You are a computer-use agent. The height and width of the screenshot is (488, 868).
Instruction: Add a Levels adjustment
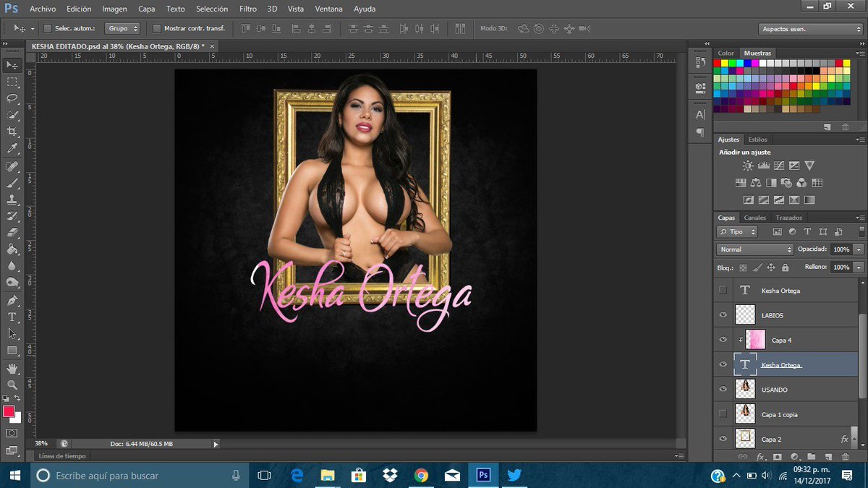[763, 166]
